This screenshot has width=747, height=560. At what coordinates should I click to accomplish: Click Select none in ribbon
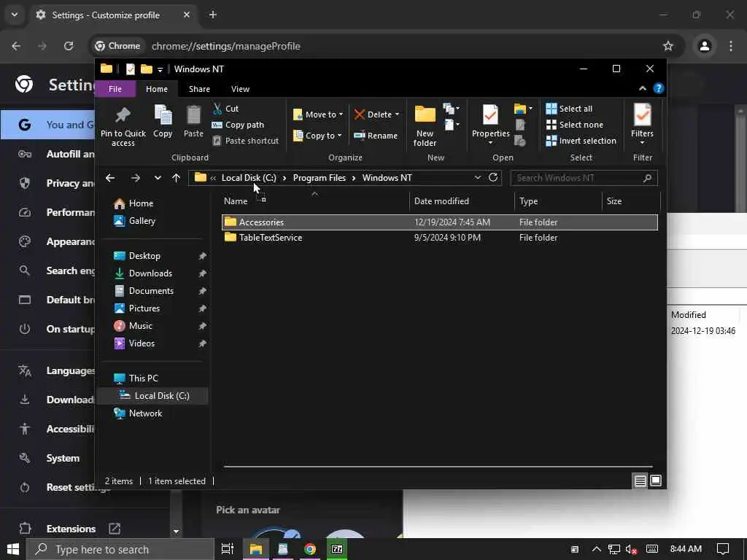pyautogui.click(x=575, y=125)
